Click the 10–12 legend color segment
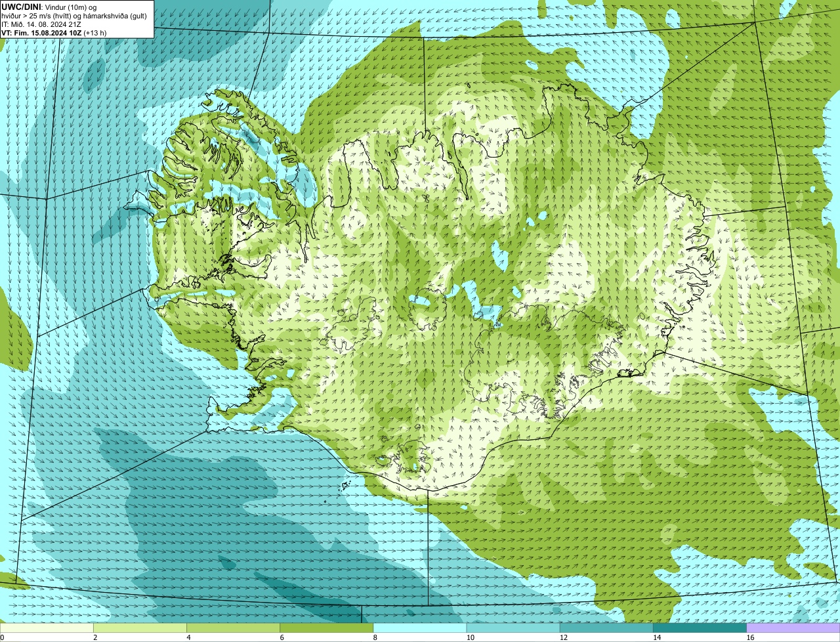The image size is (840, 642). (x=513, y=628)
